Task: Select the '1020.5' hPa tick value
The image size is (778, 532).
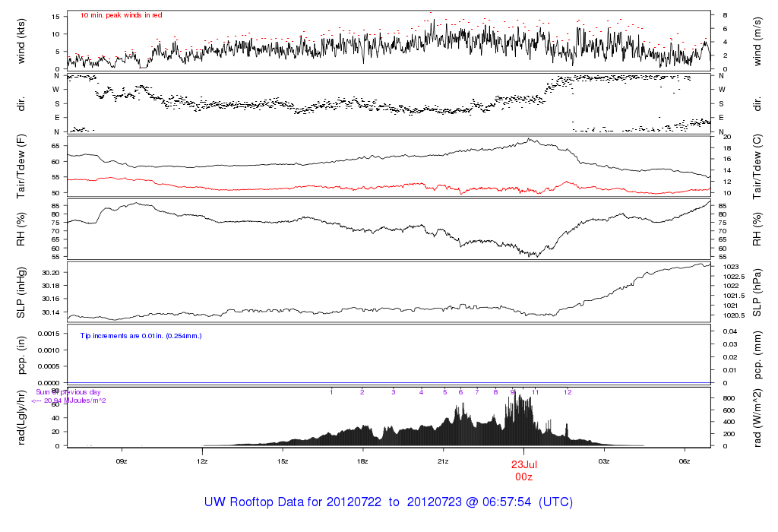Action: 734,315
